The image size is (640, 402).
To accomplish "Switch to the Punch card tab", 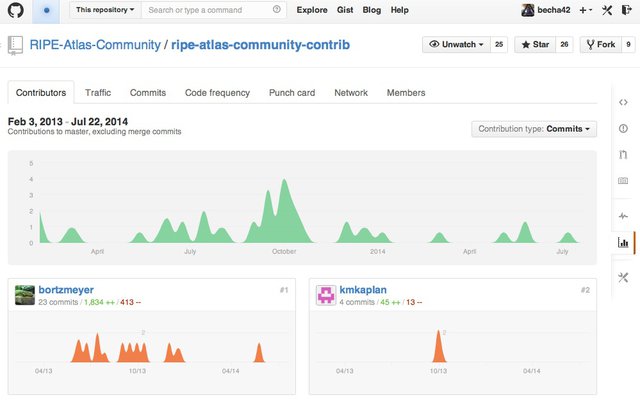I will (292, 93).
